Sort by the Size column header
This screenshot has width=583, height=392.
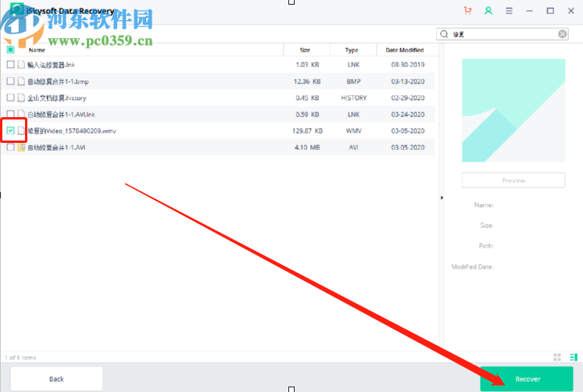click(305, 50)
